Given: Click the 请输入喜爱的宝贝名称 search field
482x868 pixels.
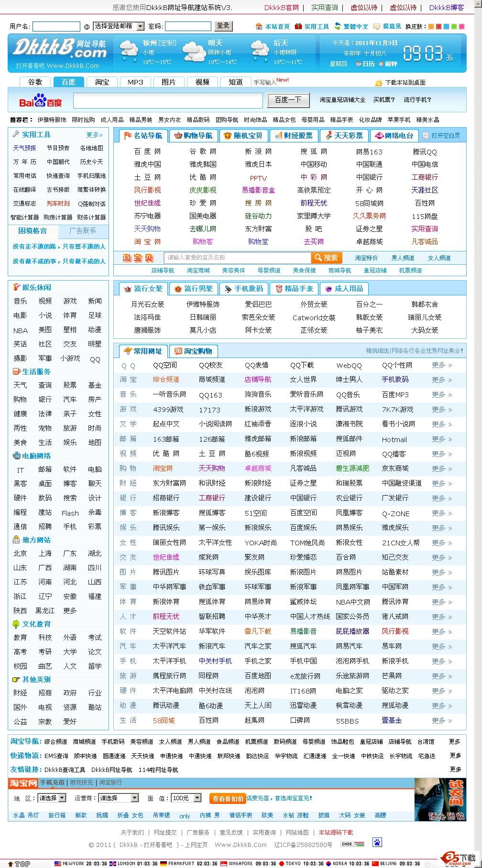Looking at the screenshot, I should coord(237,258).
